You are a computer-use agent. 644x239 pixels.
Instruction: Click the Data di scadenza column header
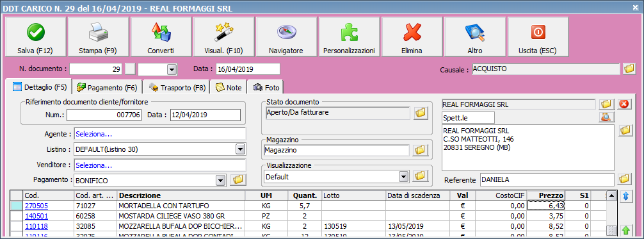click(x=417, y=195)
